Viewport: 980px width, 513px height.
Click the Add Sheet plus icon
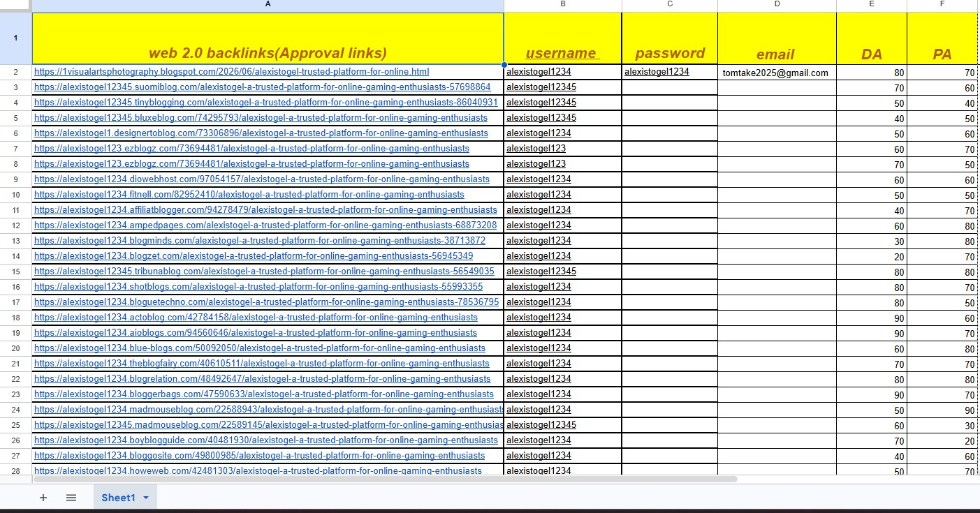(43, 498)
